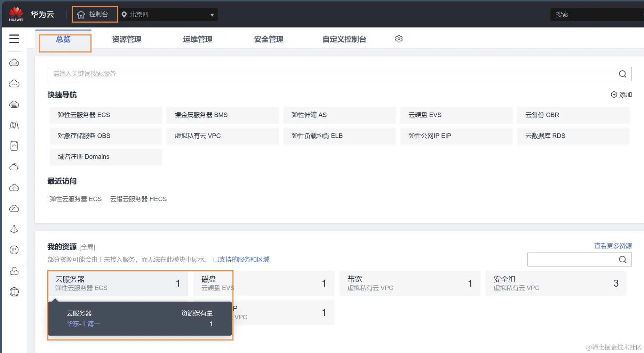644x353 pixels.
Task: Open the 带宽 resource card
Action: pos(410,284)
